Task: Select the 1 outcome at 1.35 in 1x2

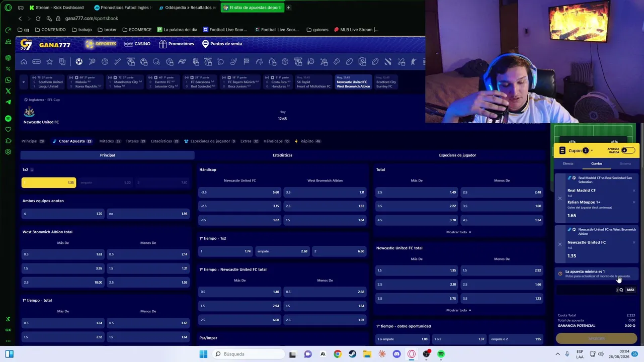Action: click(49, 183)
